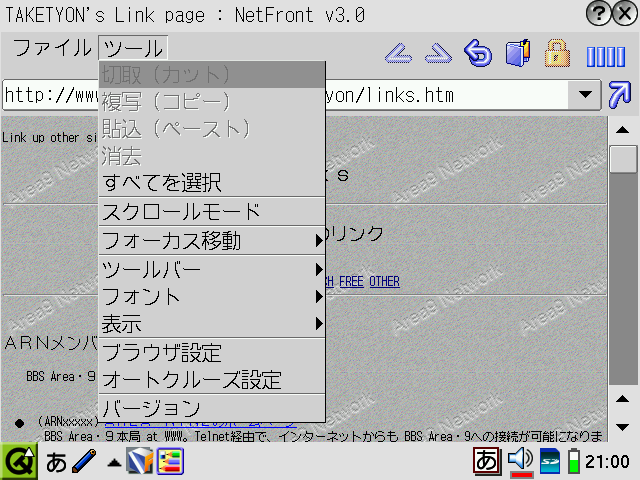This screenshot has width=640, height=480.
Task: Open the URL history dropdown arrow
Action: click(585, 95)
